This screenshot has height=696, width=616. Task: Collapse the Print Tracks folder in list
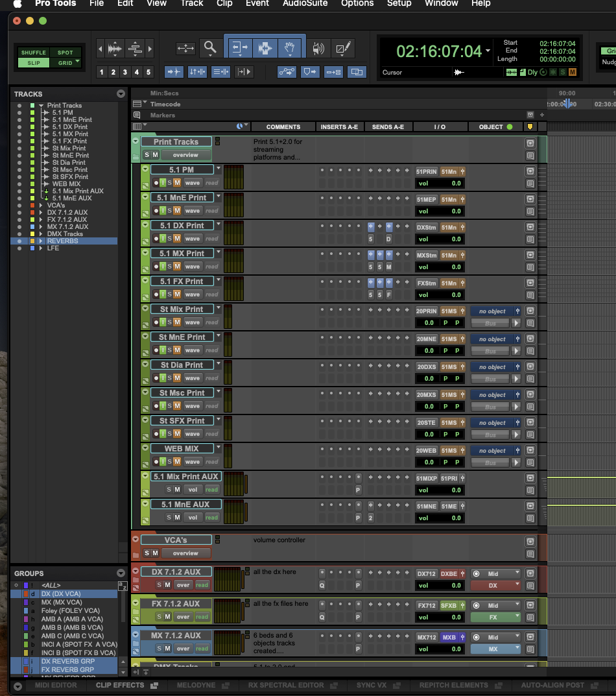coord(41,106)
